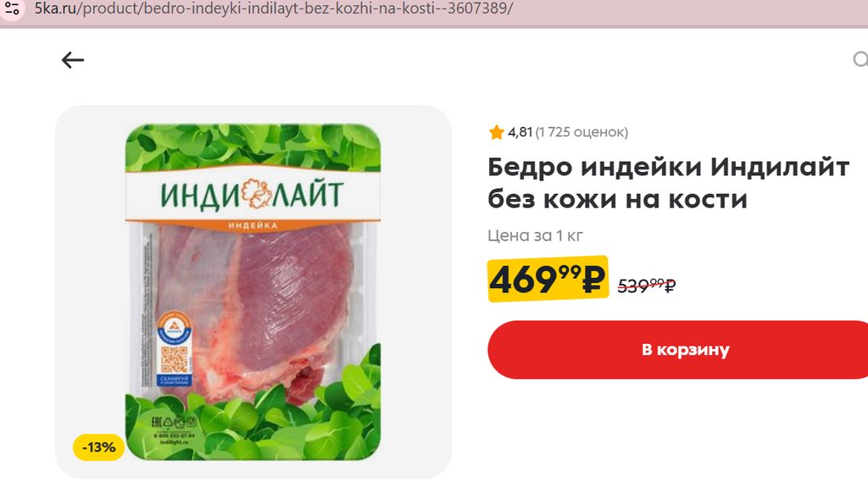Open the turkey thigh product photo

tap(253, 291)
